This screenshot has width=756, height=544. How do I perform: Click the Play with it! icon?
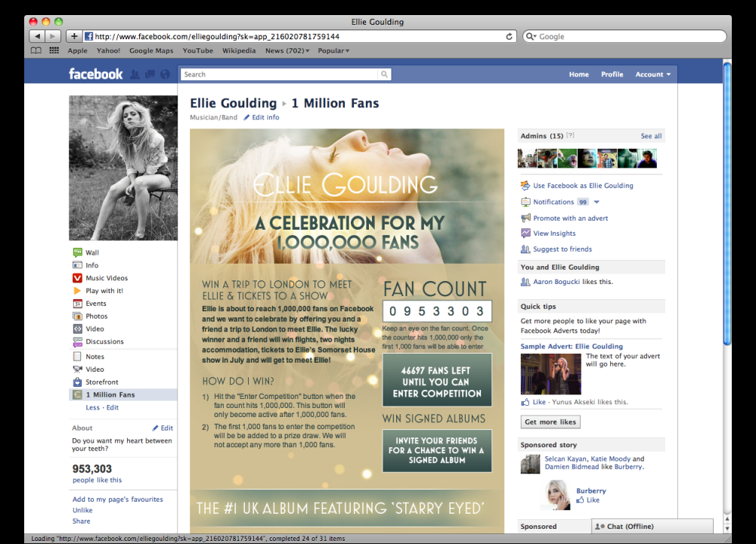point(77,291)
